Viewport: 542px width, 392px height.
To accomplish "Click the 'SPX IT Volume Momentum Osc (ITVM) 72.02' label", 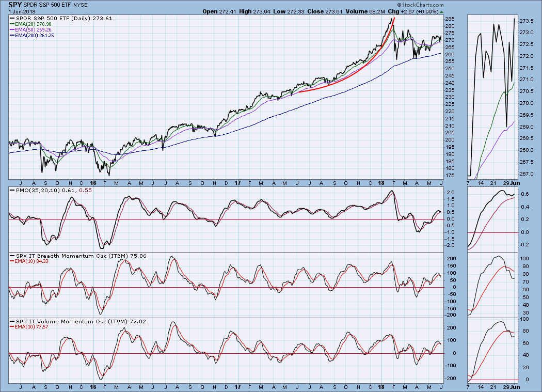I will click(81, 321).
